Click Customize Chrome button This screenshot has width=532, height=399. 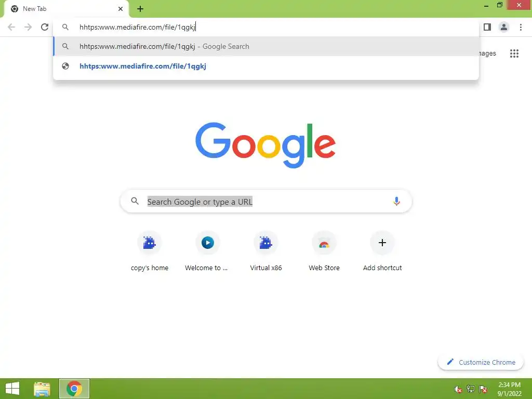(x=481, y=362)
